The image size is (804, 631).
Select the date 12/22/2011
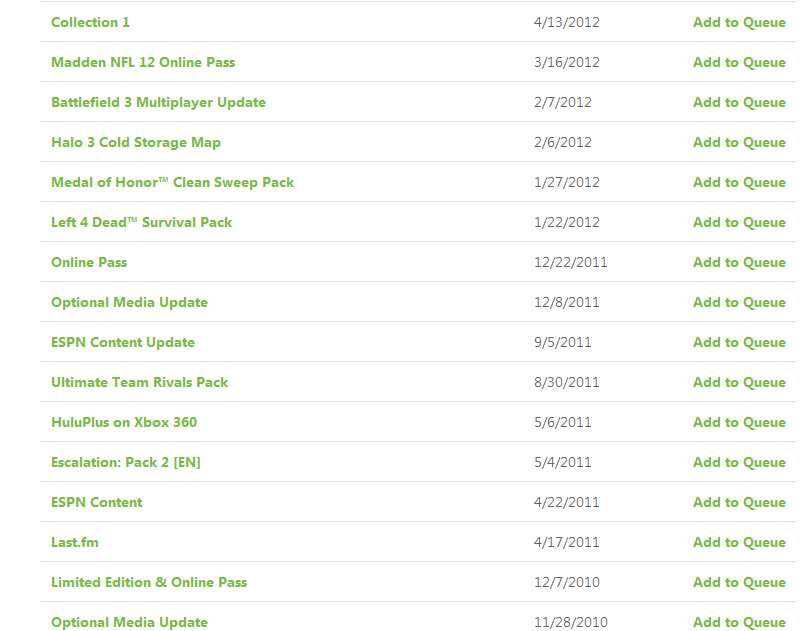click(x=571, y=262)
